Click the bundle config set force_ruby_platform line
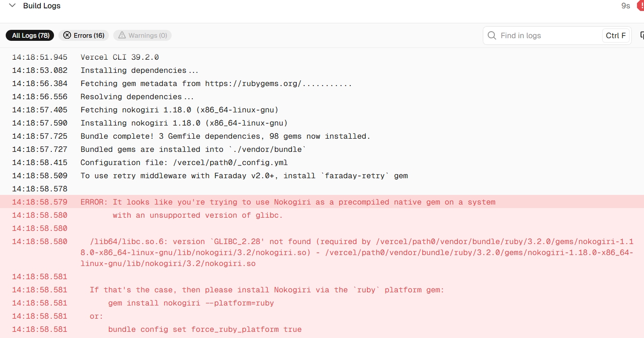The height and width of the screenshot is (338, 644). 322,329
